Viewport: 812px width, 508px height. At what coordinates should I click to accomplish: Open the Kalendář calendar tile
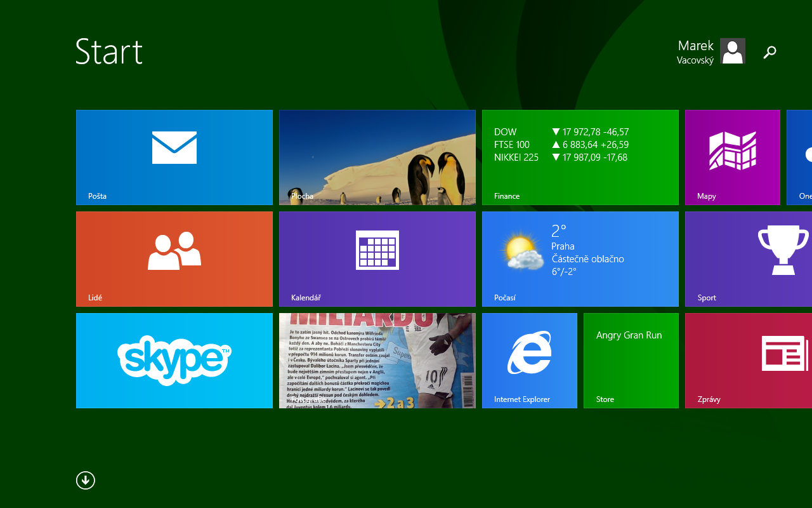(x=377, y=259)
